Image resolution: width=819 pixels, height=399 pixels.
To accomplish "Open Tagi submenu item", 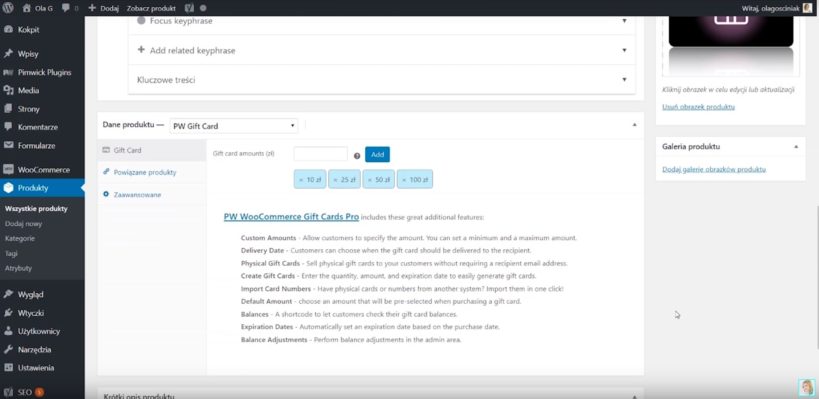I will pyautogui.click(x=11, y=253).
